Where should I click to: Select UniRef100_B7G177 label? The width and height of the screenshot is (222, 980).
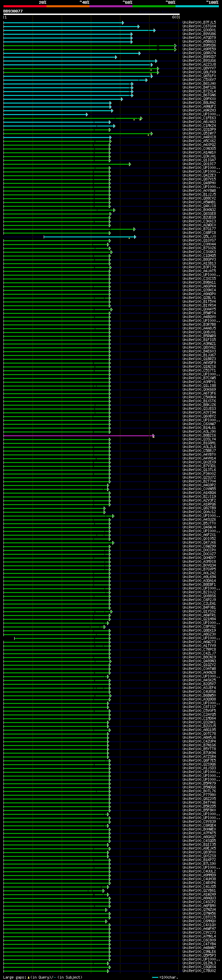point(199,229)
